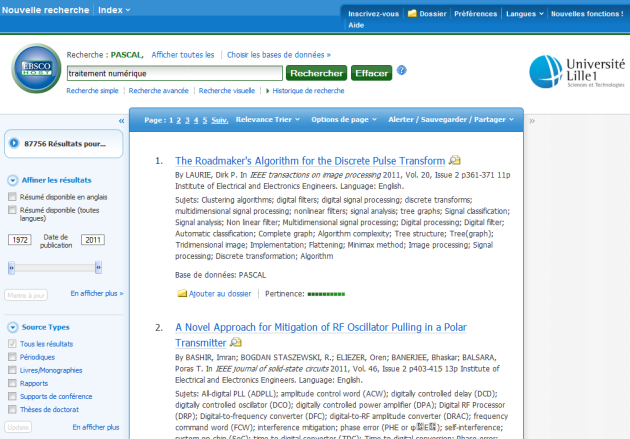Click left handle of publication date slider
This screenshot has height=439, width=630.
point(11,267)
